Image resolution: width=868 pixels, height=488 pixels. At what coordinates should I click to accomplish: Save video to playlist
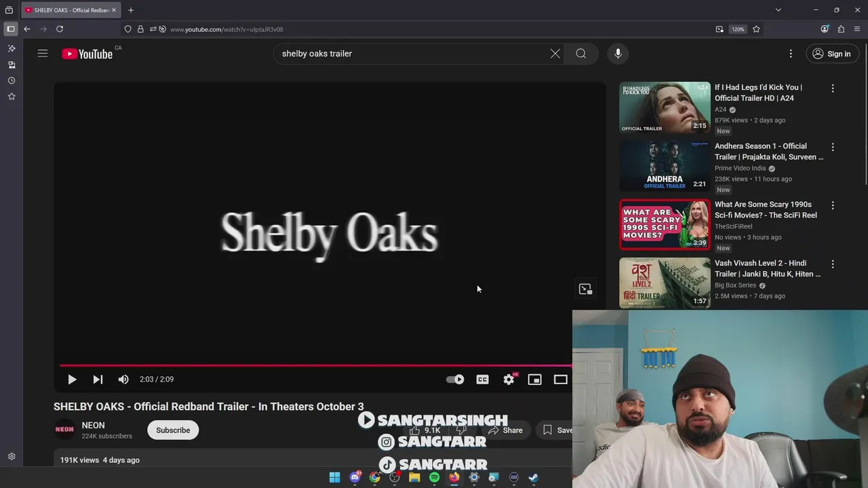click(557, 430)
